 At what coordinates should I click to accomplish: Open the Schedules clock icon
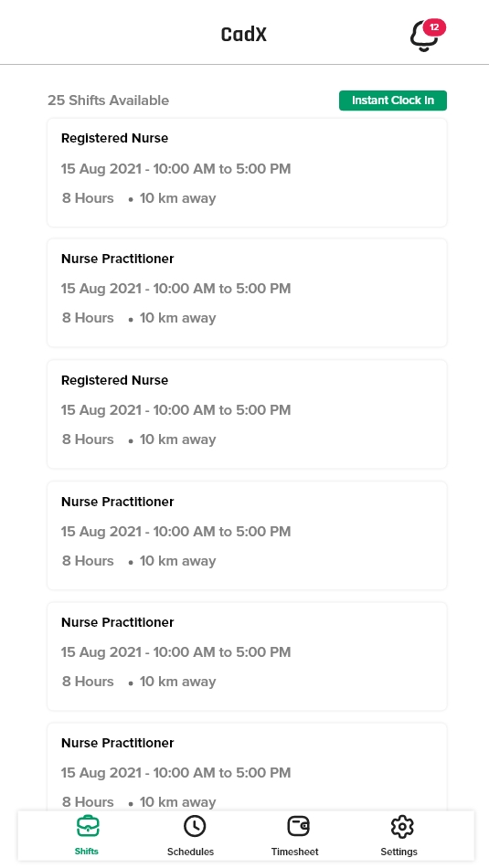pyautogui.click(x=195, y=826)
